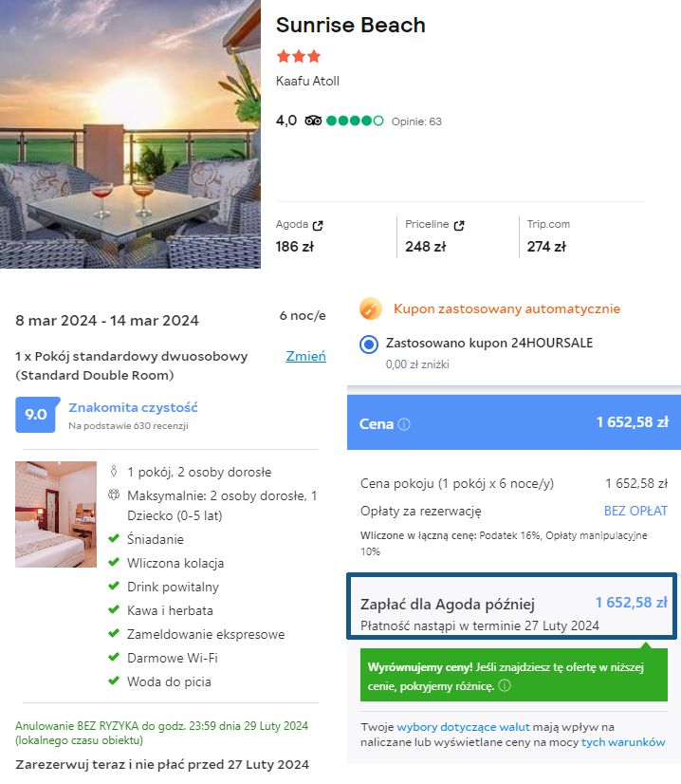Open the sunset terrace hotel photo
This screenshot has height=784, width=681.
(130, 134)
